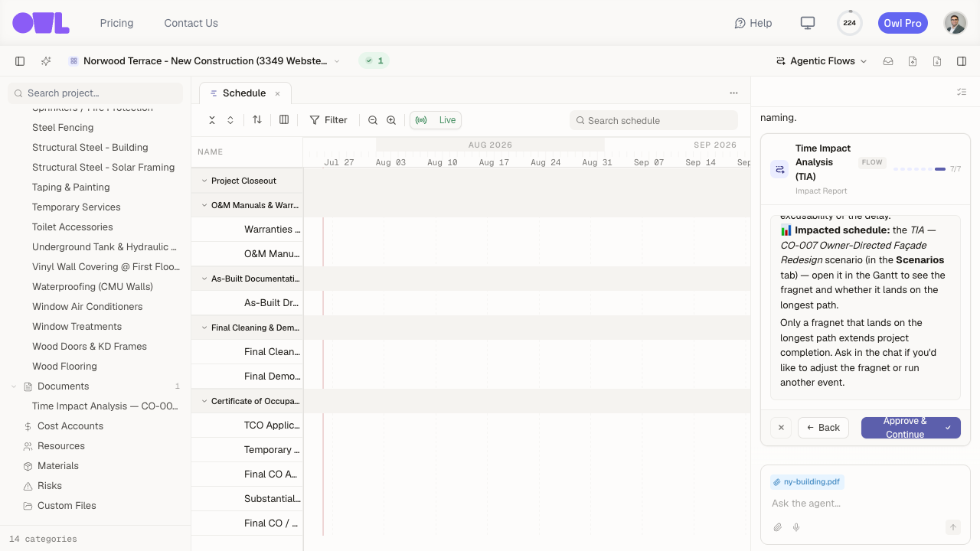Select Structural Steel - Building category
The width and height of the screenshot is (980, 551).
(90, 148)
